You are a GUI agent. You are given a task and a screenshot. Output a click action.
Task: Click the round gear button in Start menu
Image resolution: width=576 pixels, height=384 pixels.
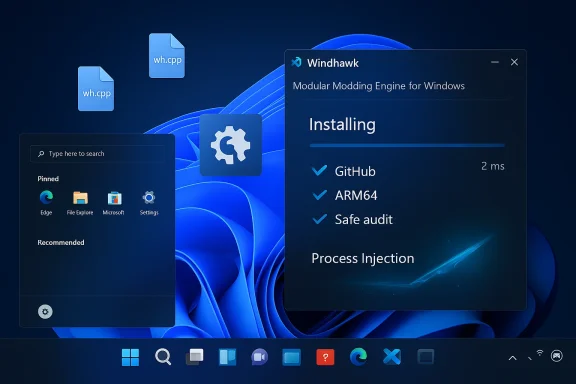pos(45,312)
